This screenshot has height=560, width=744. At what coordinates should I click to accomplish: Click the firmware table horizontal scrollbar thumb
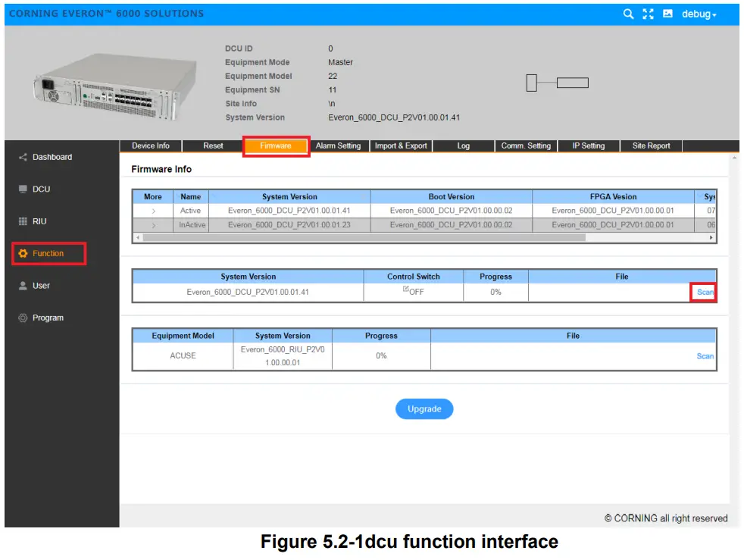364,237
